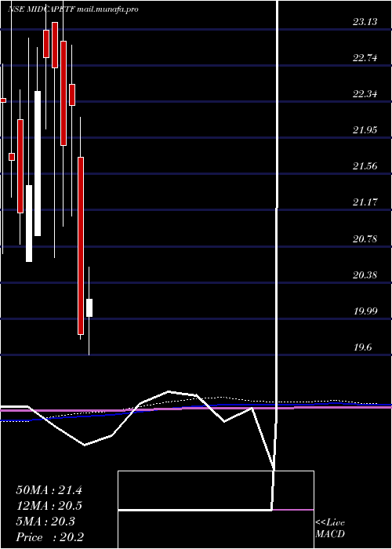Click the 21.95 price axis label
Screen dimensions: 392x549
coord(365,130)
